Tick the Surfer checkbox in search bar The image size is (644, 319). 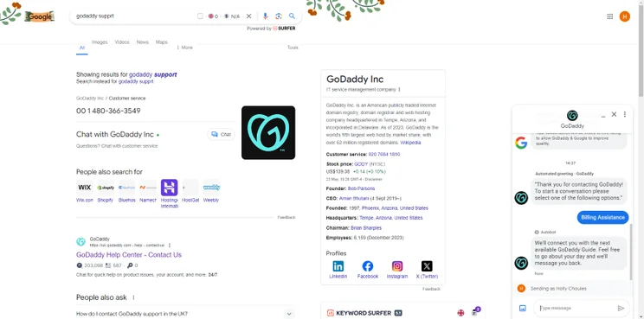click(200, 16)
